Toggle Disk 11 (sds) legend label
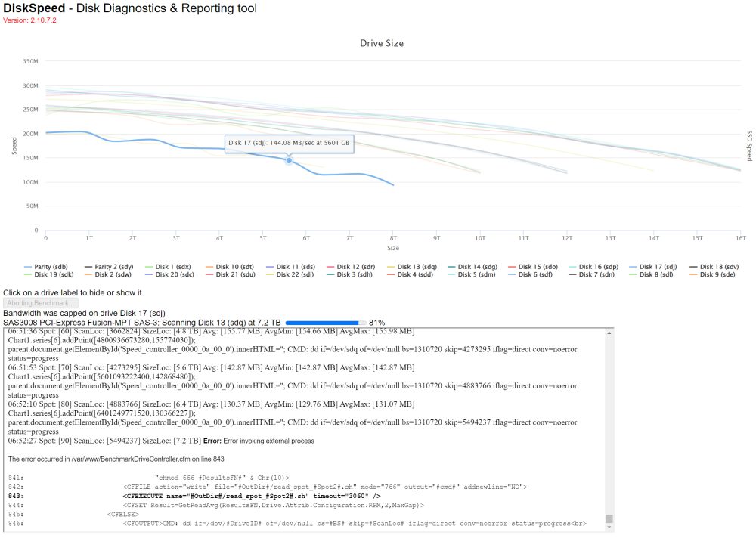The width and height of the screenshot is (756, 560). coord(291,267)
